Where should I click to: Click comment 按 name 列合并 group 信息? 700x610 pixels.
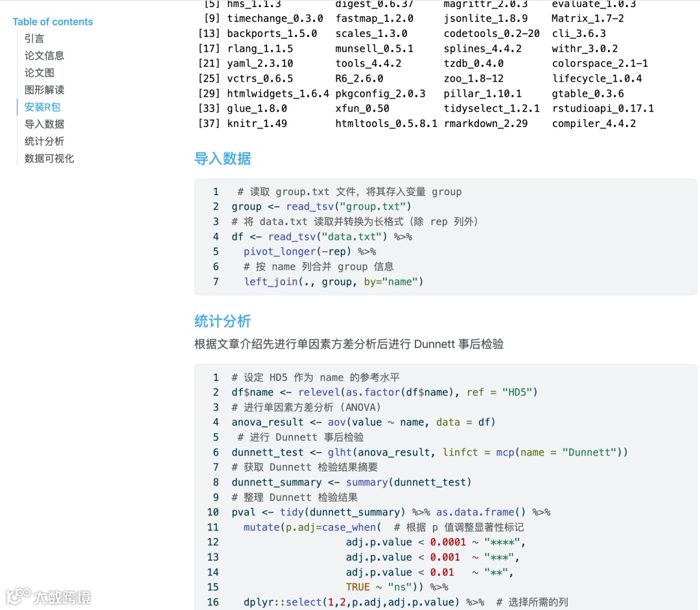click(x=318, y=266)
